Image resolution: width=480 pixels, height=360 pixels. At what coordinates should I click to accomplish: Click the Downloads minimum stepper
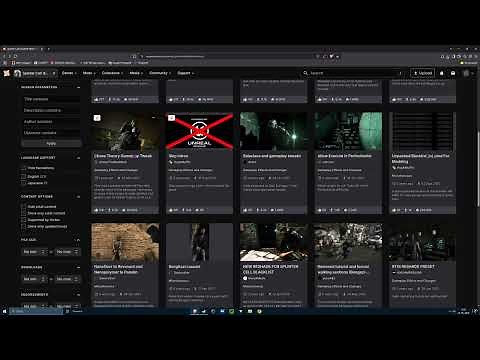[43, 279]
